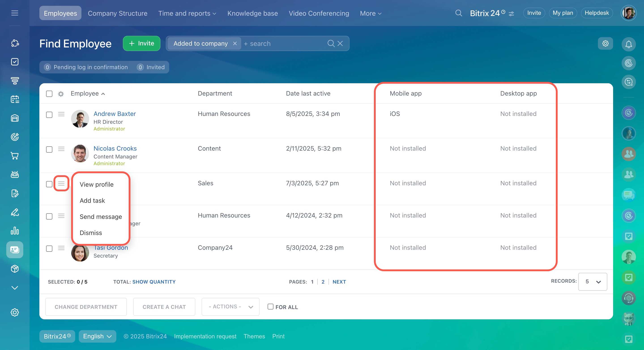Image resolution: width=644 pixels, height=350 pixels.
Task: Open Nicolas Crooks profile link
Action: pos(115,149)
